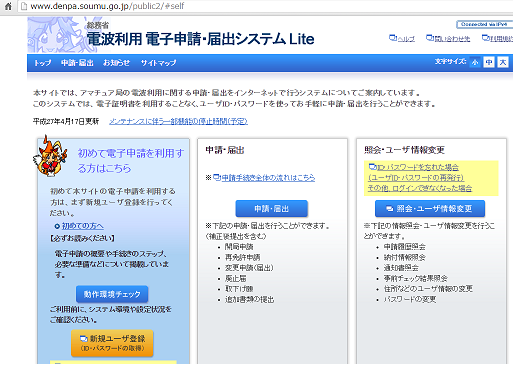Click the address bar URL text
The image size is (523, 371).
coord(107,6)
